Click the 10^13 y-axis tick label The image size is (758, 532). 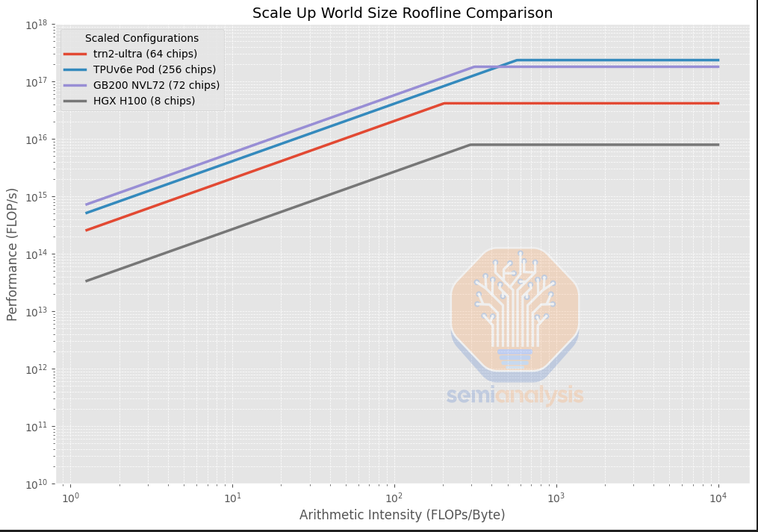37,312
